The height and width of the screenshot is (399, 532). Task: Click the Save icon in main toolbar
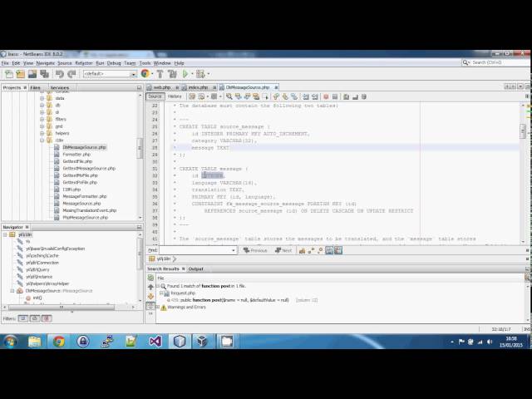(32, 74)
